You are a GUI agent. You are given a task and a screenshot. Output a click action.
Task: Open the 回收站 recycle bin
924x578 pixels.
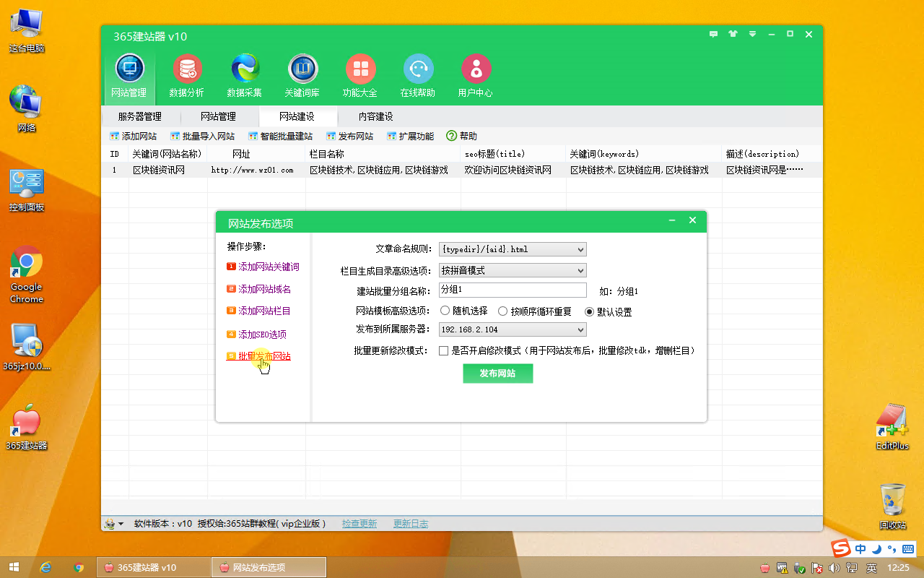click(x=893, y=506)
